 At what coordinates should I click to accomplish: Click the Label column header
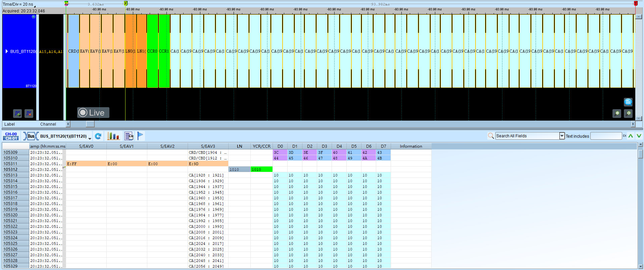(x=9, y=124)
